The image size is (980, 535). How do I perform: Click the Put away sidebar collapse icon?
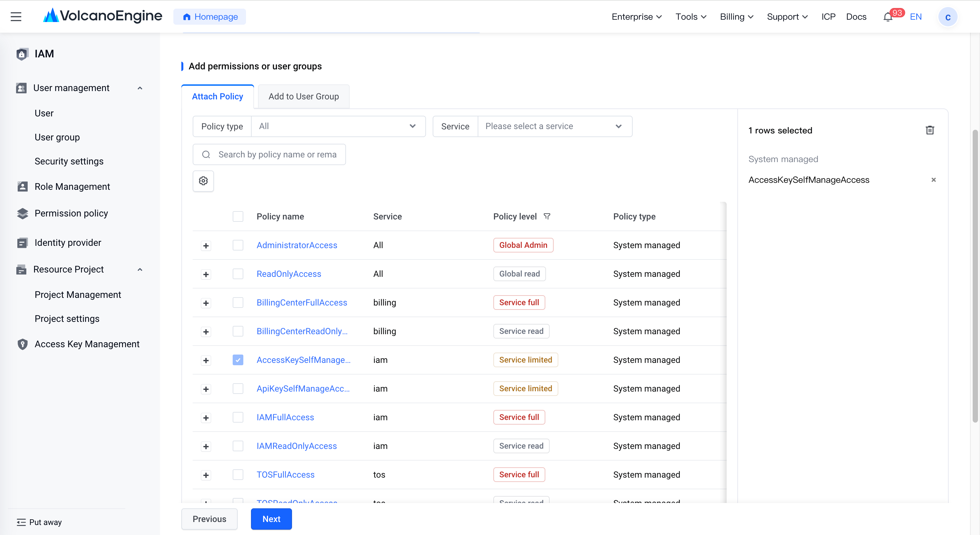point(21,522)
